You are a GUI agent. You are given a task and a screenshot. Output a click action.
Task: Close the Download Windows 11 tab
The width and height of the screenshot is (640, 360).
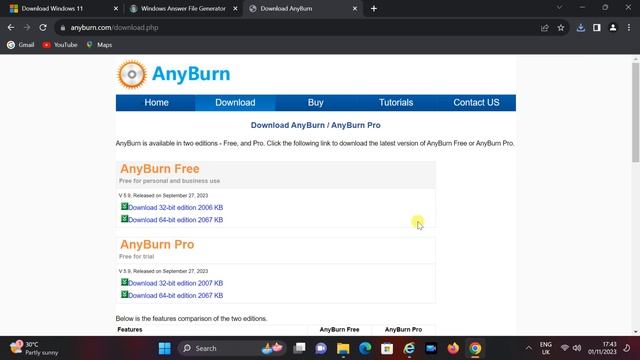tap(116, 9)
